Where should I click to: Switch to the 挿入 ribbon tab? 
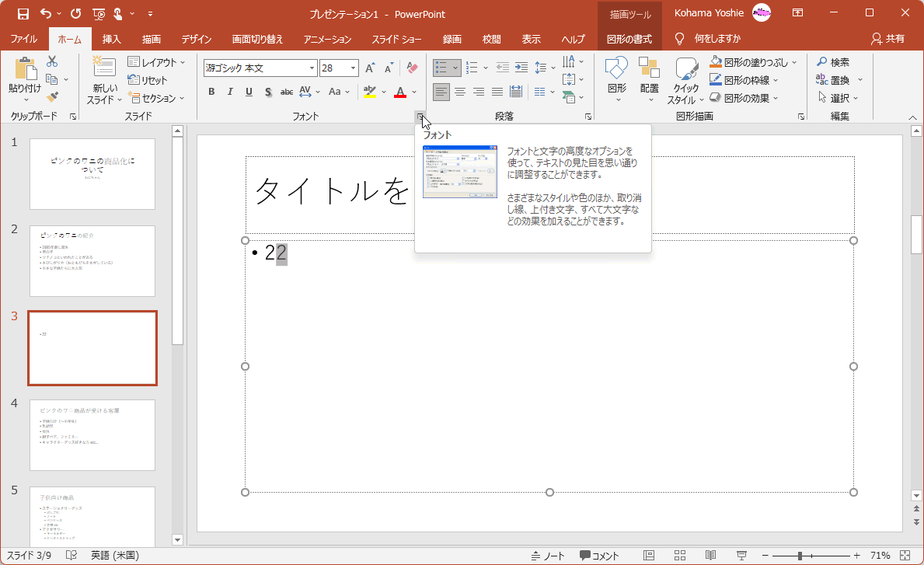coord(112,39)
